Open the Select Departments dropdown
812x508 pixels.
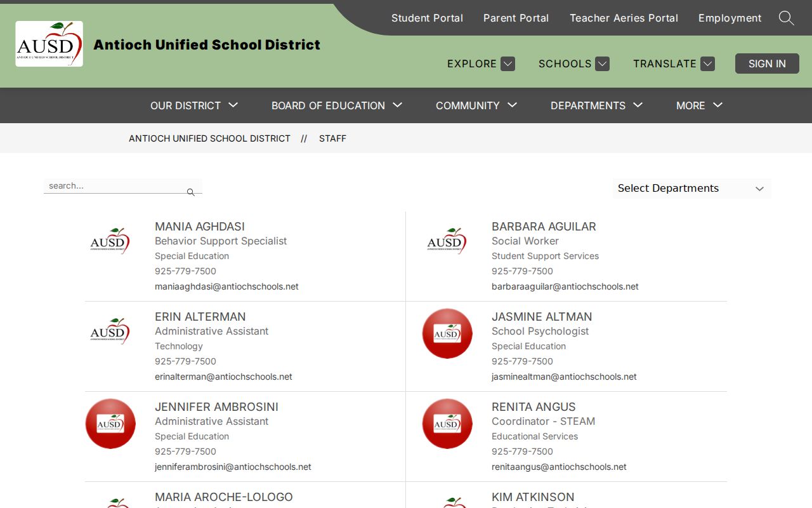coord(692,189)
